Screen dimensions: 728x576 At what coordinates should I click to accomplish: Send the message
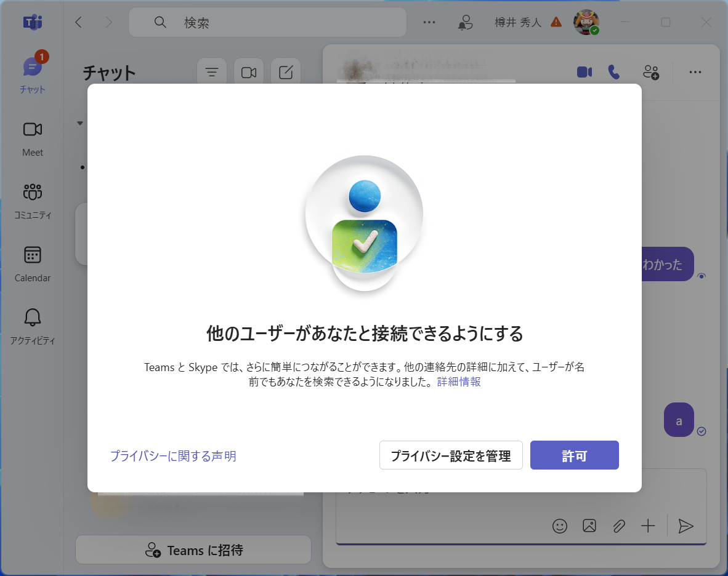(x=686, y=526)
